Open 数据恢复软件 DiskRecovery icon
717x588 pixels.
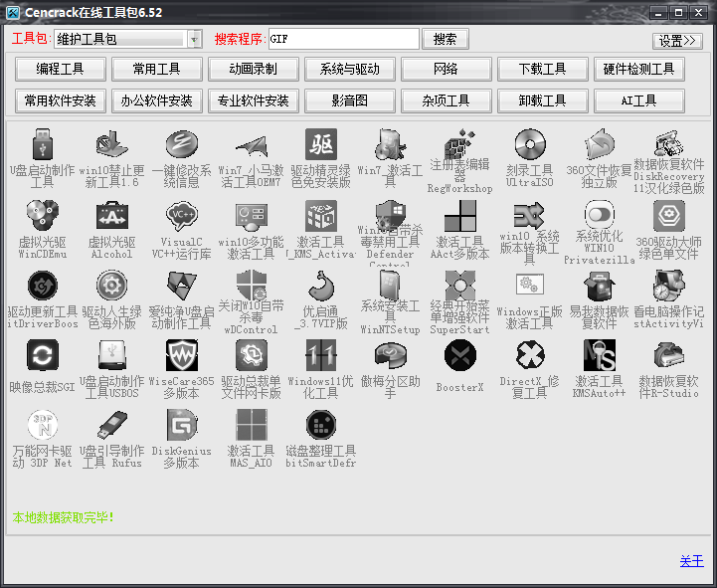click(668, 143)
